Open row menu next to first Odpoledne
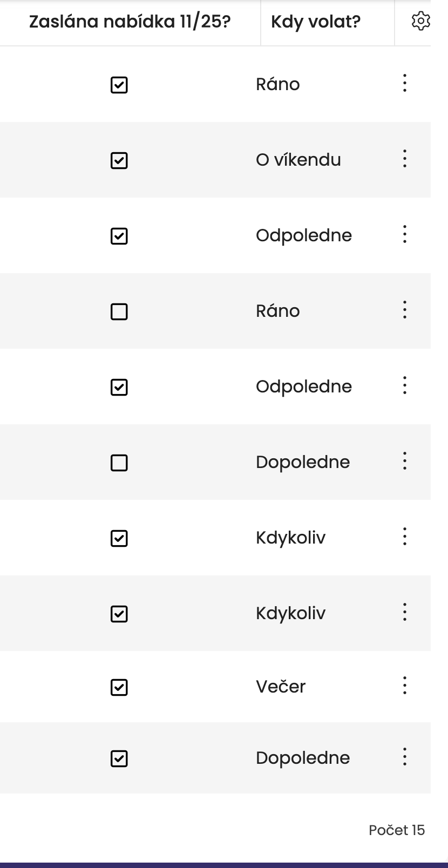Viewport: 448px width, 868px height. pyautogui.click(x=405, y=235)
